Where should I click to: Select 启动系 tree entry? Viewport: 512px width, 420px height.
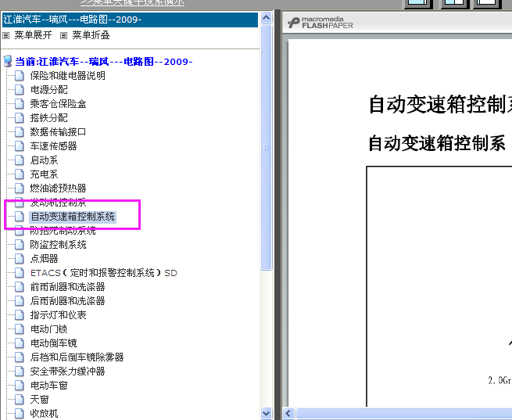(44, 160)
